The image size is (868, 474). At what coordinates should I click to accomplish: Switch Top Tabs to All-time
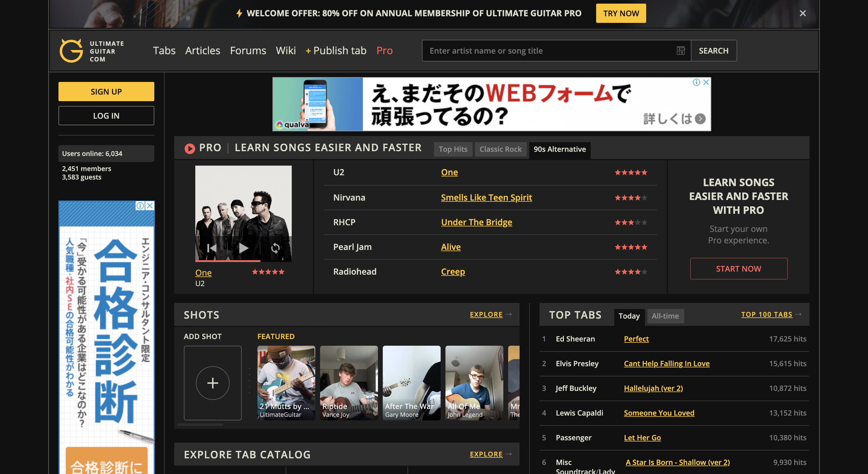pyautogui.click(x=665, y=316)
